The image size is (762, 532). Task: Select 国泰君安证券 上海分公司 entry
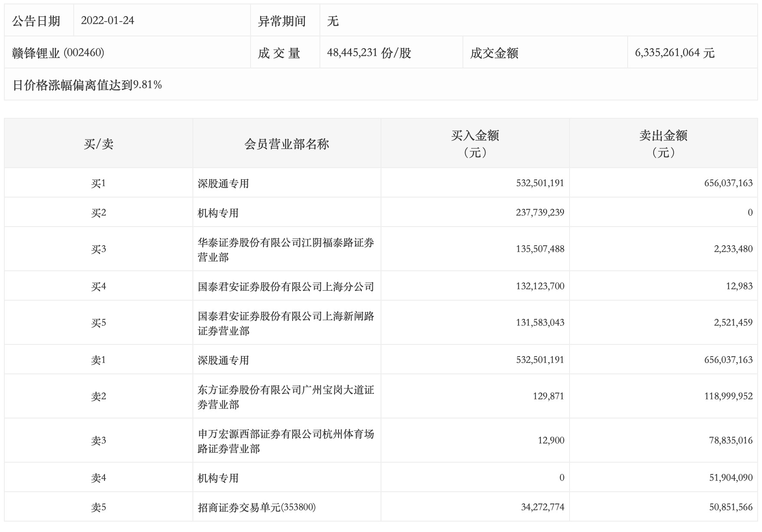click(x=286, y=286)
